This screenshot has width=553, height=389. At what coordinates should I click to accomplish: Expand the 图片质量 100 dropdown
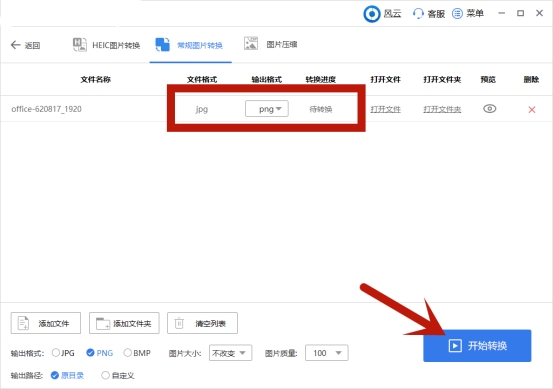click(x=327, y=353)
